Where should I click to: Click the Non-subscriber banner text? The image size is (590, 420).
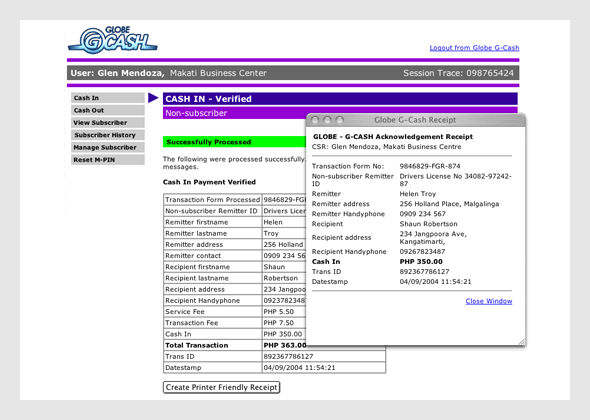(x=196, y=113)
